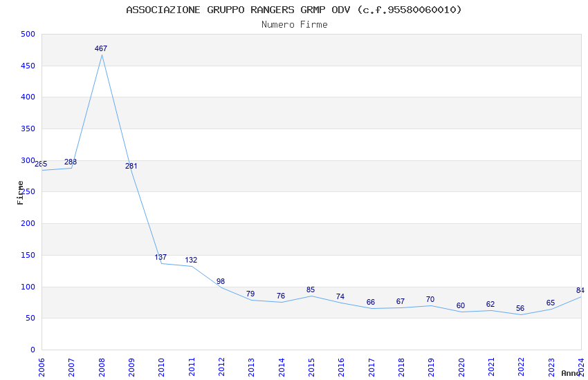Screen dimensions: 588x380
Task: Click the 2022 year label
Action: click(x=522, y=368)
